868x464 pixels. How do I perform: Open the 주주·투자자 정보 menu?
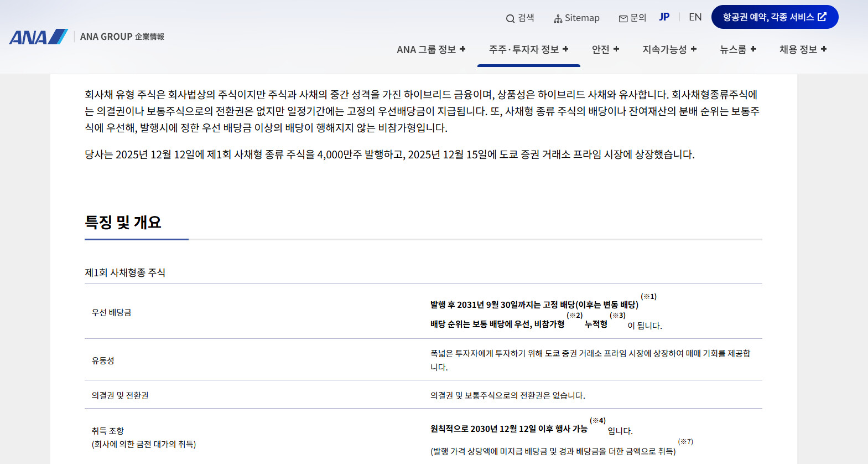click(529, 49)
